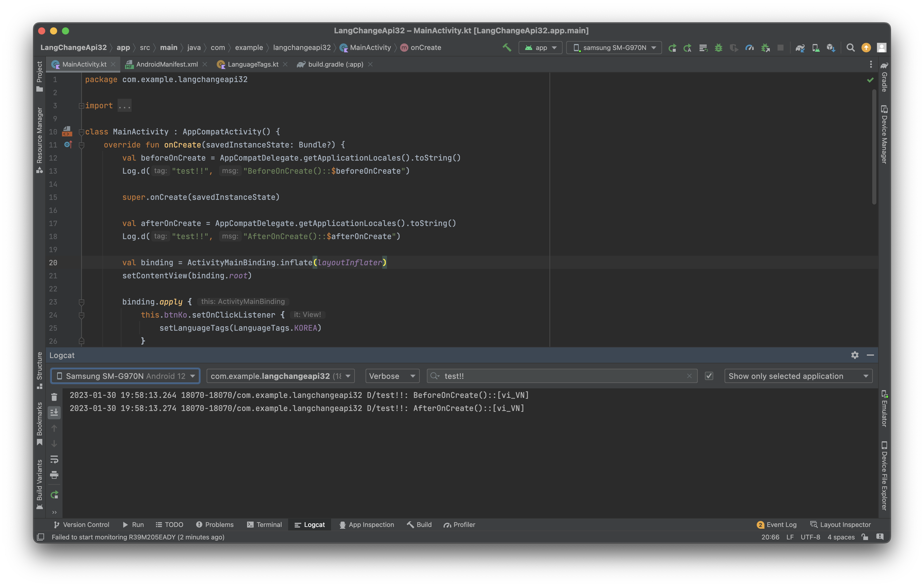Open Logcat settings gear icon
This screenshot has width=924, height=587.
click(x=855, y=355)
